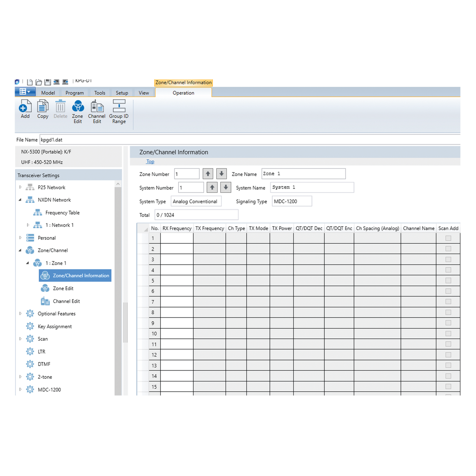Click System Number down arrow

(x=226, y=187)
